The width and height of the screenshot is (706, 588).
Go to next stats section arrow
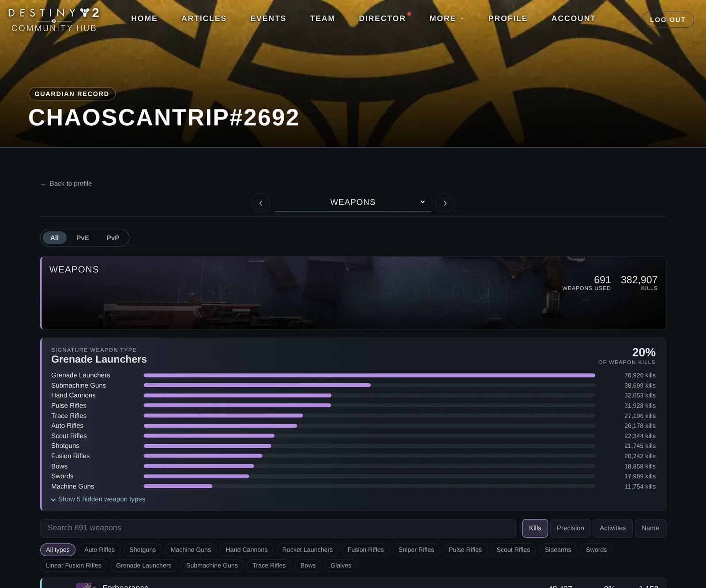pos(445,203)
